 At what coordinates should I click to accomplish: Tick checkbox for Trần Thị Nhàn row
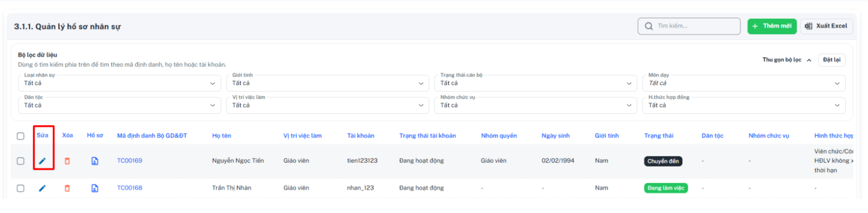click(20, 188)
